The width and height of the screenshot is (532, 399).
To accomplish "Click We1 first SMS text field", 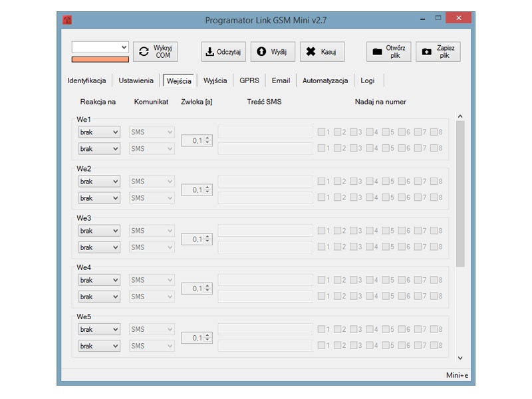I will pyautogui.click(x=265, y=132).
